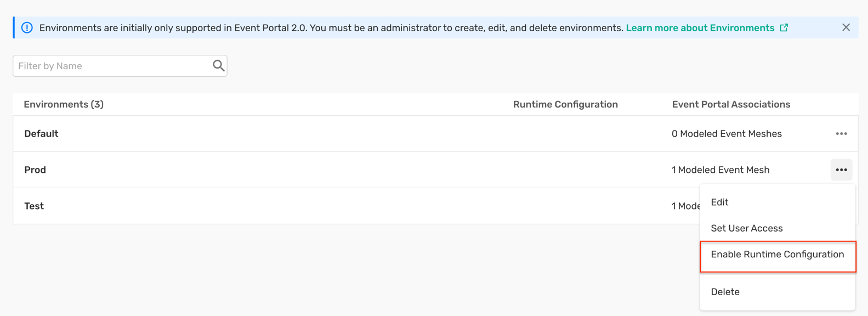Viewport: 868px width, 316px height.
Task: Click Prod's 1 Modeled Event Mesh text
Action: [721, 170]
